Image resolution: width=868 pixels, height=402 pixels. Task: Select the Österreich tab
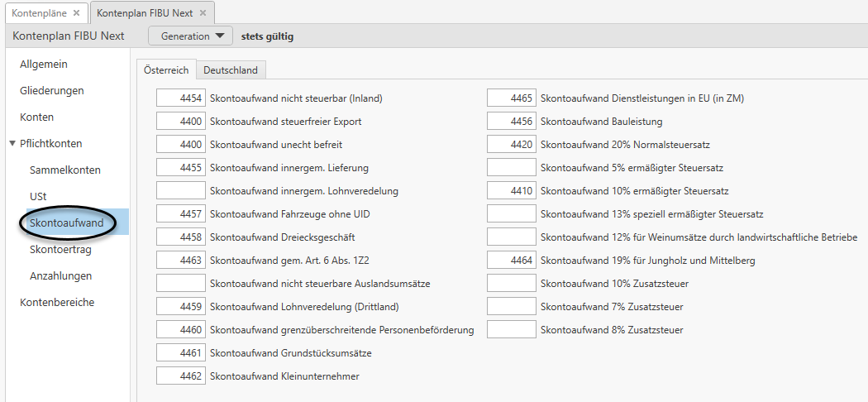[166, 70]
